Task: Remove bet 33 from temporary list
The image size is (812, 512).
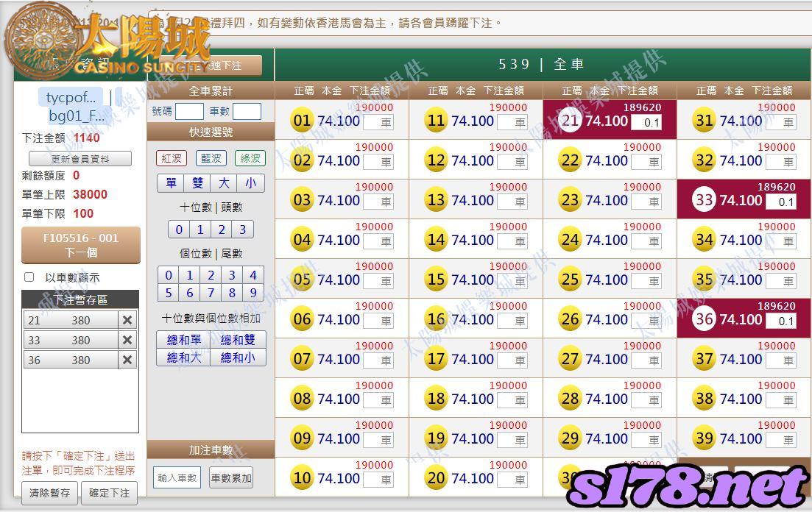Action: pos(127,340)
